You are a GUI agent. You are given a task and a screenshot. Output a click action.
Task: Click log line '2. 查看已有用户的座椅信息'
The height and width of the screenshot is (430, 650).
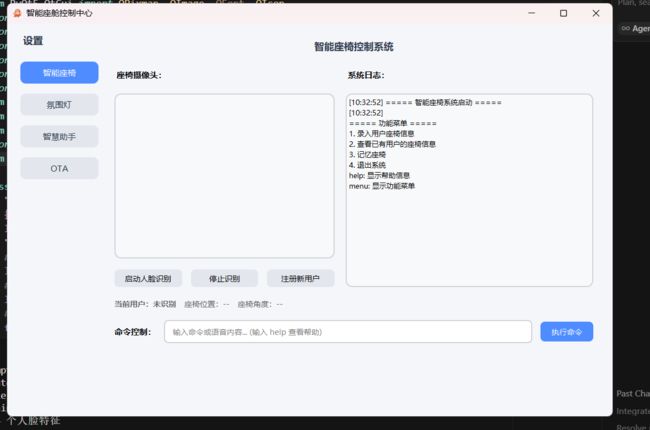(392, 144)
